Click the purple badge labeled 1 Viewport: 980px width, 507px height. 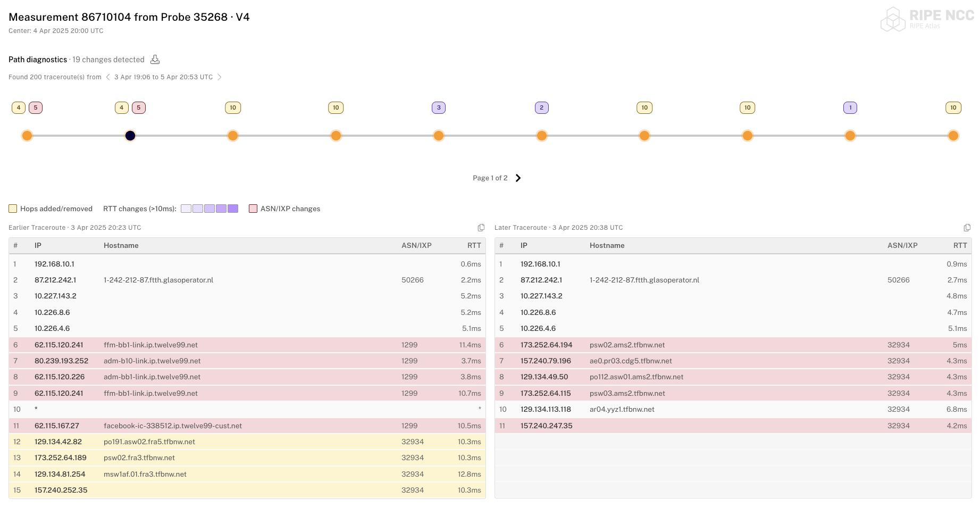[x=850, y=108]
